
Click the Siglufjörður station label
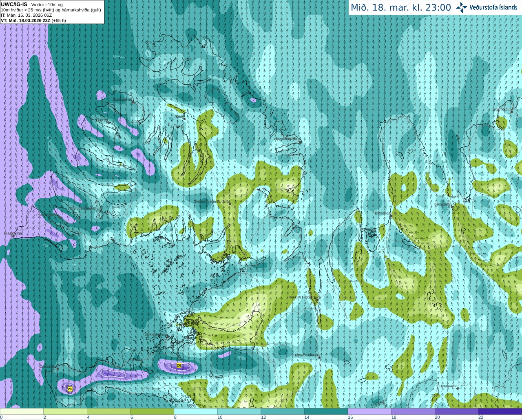point(502,109)
